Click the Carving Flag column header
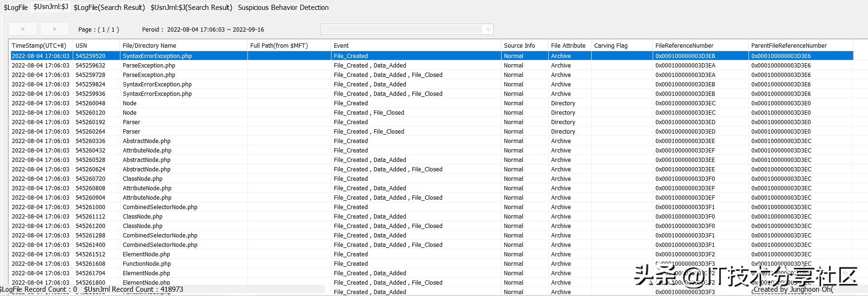 pos(611,46)
